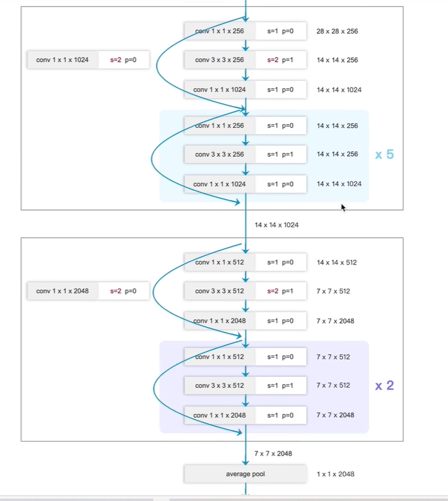This screenshot has height=501, width=448.
Task: Select the "conv 1 x 1 x 2048" shortcut box with s=2
Action: 88,291
